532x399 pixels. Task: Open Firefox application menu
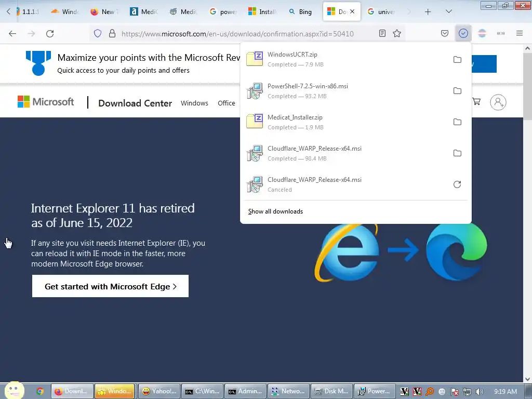(x=520, y=33)
